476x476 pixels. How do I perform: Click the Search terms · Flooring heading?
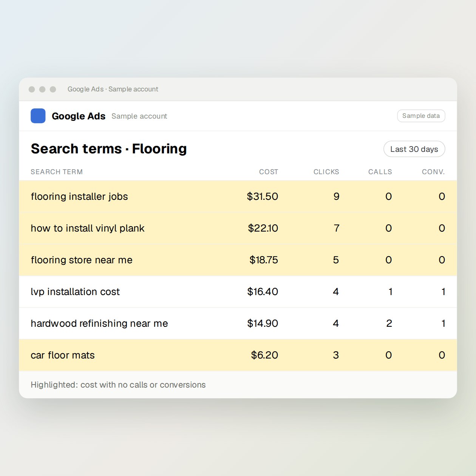[x=109, y=149]
